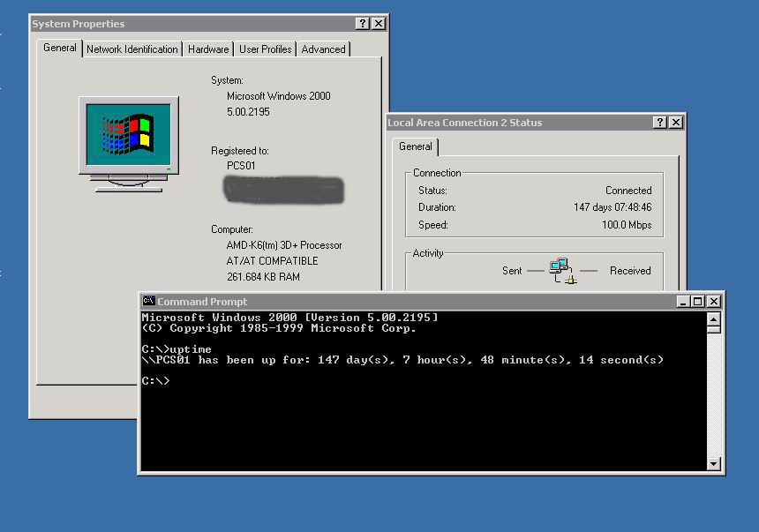Minimize the Command Prompt window
Screen dimensions: 759x532
pyautogui.click(x=683, y=302)
